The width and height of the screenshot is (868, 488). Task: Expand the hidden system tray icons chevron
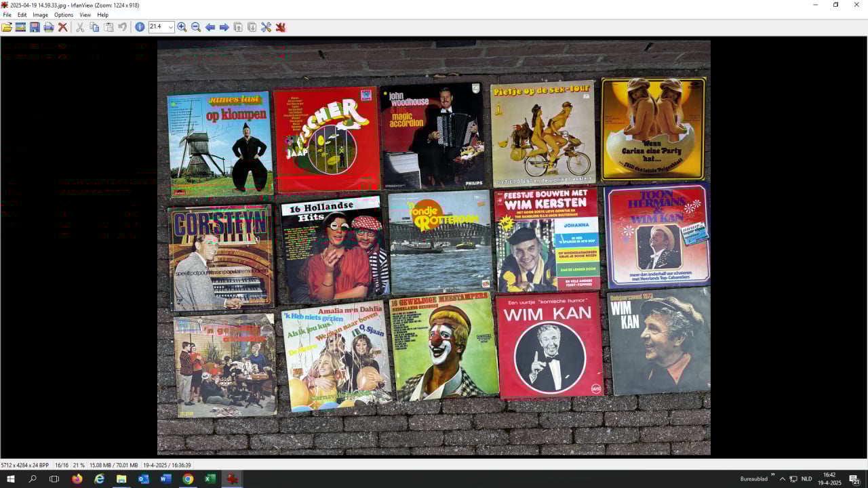point(782,479)
